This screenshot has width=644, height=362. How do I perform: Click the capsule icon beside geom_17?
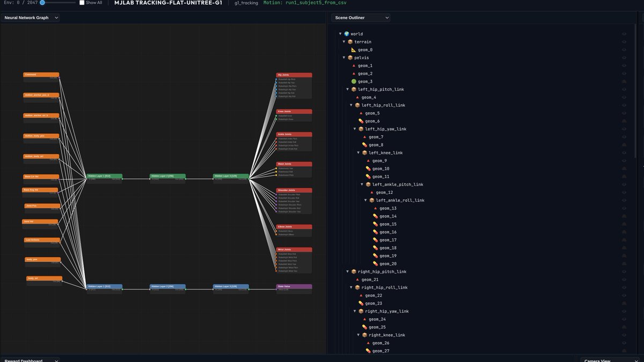tap(376, 240)
